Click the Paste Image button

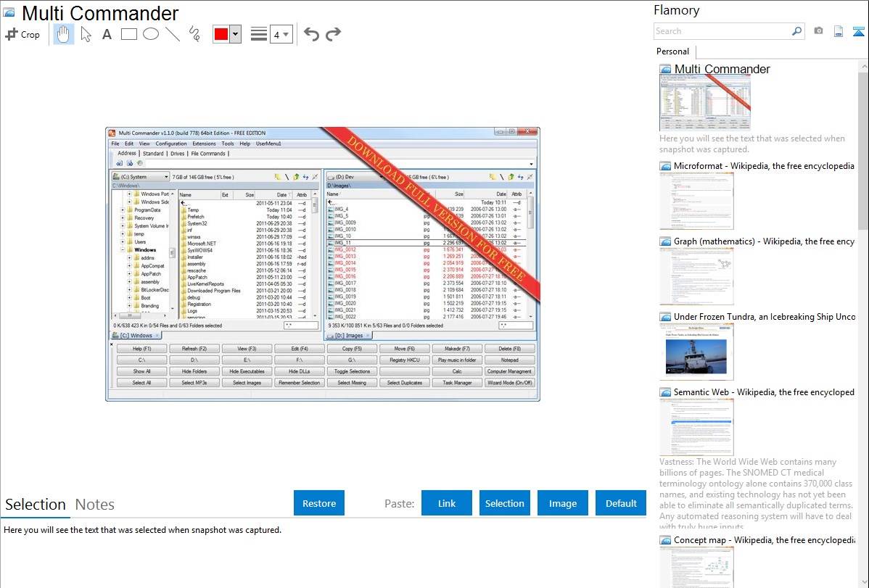coord(562,503)
